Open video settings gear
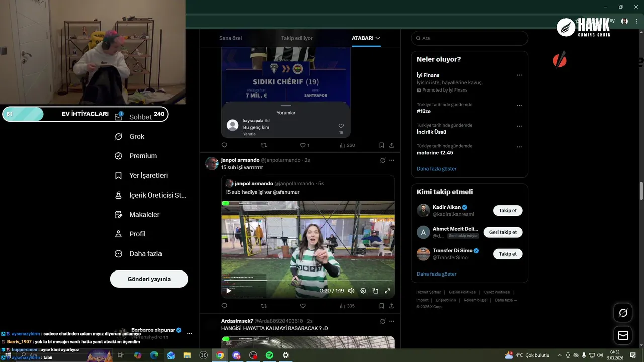This screenshot has height=362, width=644. (x=363, y=291)
